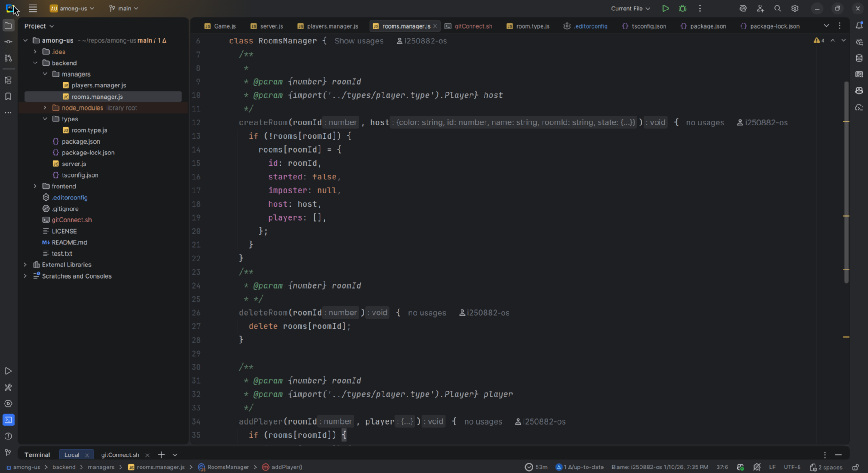Viewport: 868px width, 473px height.
Task: Click the green Run button
Action: pyautogui.click(x=665, y=9)
